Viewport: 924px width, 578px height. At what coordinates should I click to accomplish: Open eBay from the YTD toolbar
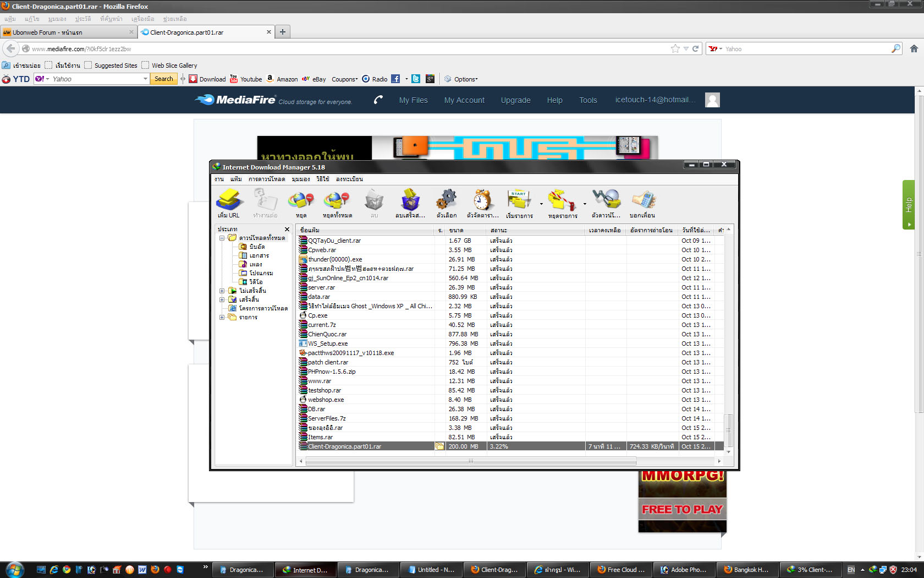[x=313, y=79]
